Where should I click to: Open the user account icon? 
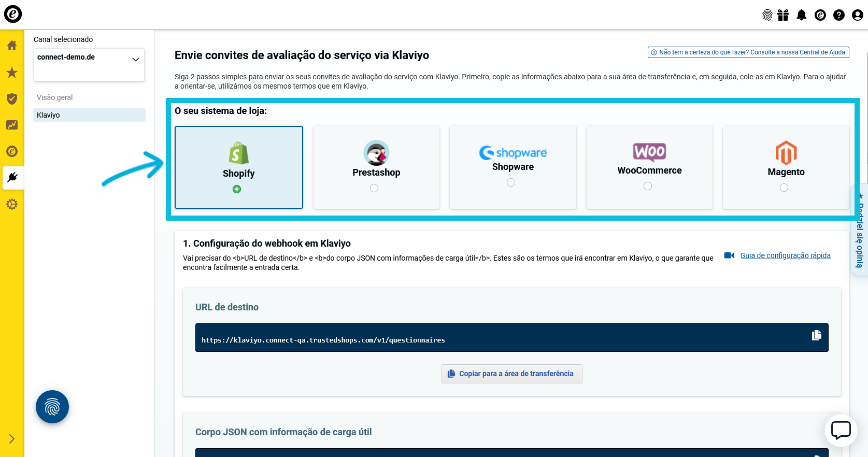858,15
